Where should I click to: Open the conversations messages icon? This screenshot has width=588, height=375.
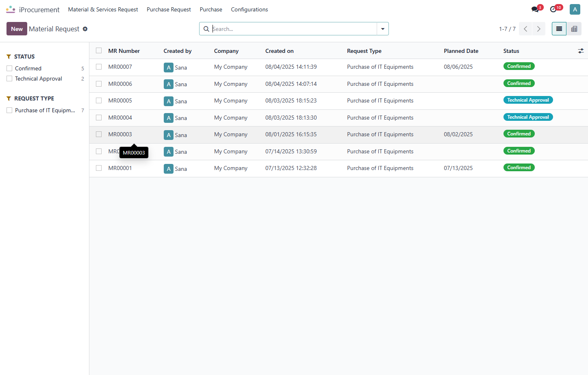535,9
